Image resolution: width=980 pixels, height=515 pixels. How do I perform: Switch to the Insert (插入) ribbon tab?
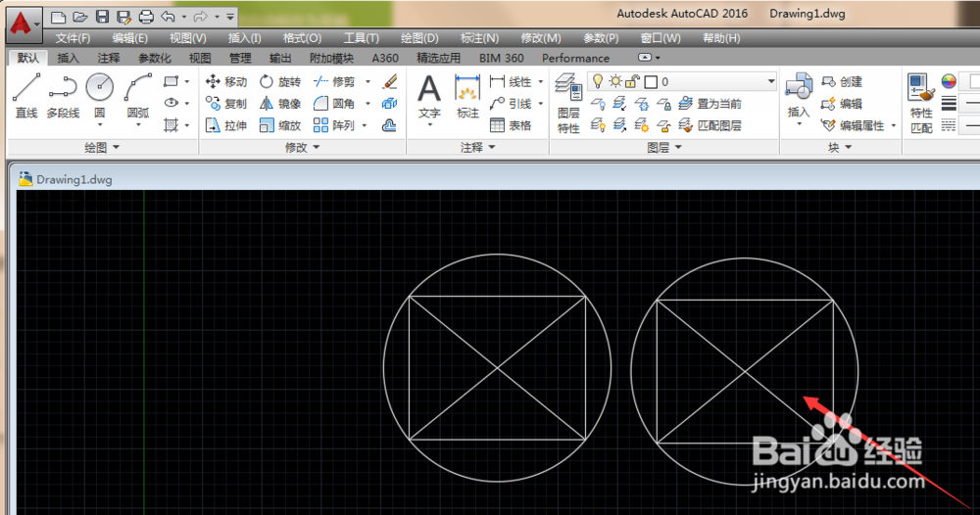click(x=69, y=58)
